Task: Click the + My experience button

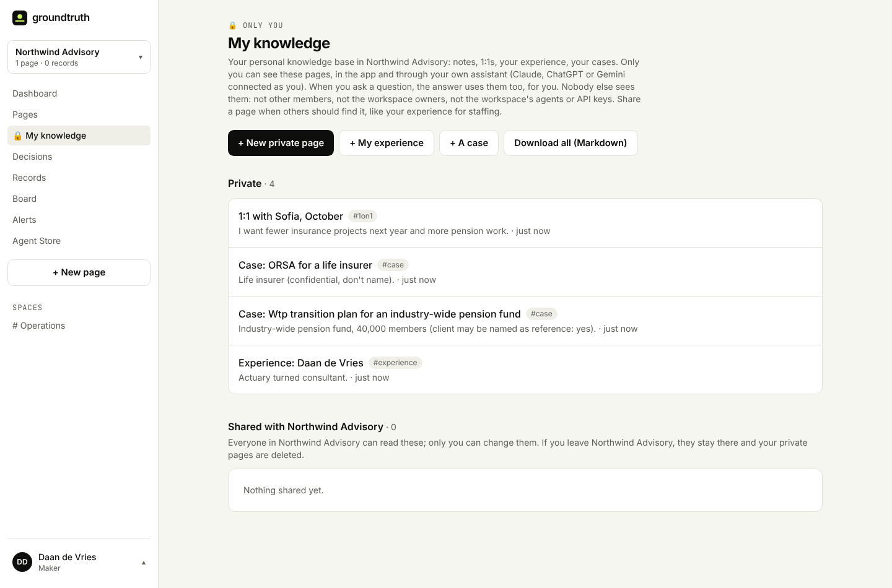Action: (x=387, y=143)
